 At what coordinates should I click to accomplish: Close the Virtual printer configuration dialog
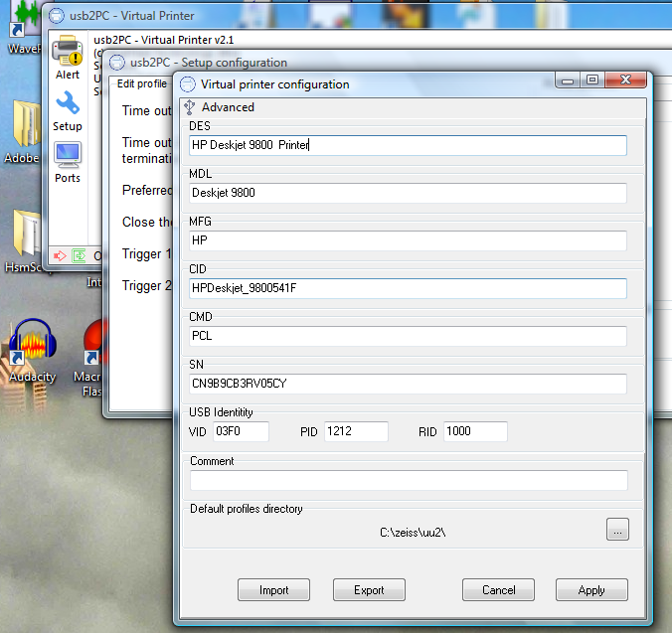[x=625, y=80]
